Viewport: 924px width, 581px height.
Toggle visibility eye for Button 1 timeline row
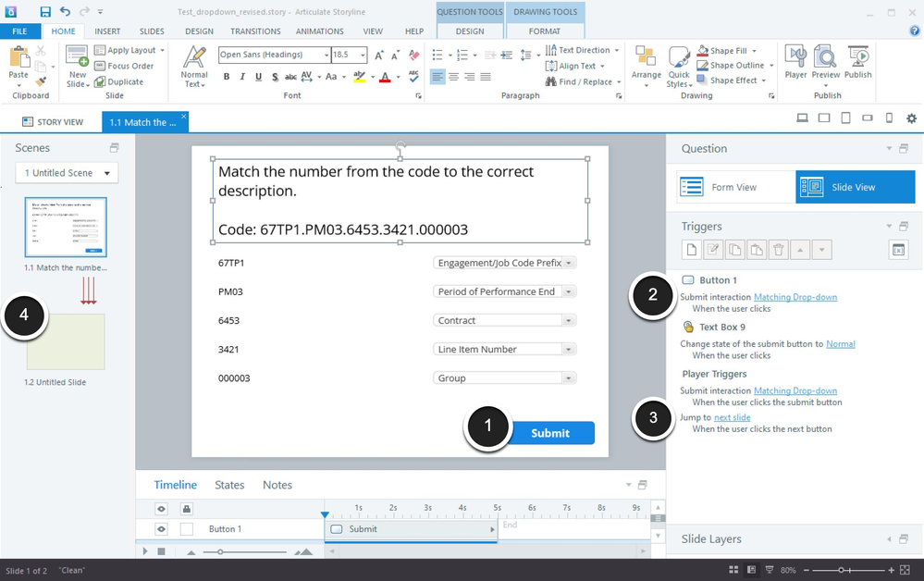161,529
